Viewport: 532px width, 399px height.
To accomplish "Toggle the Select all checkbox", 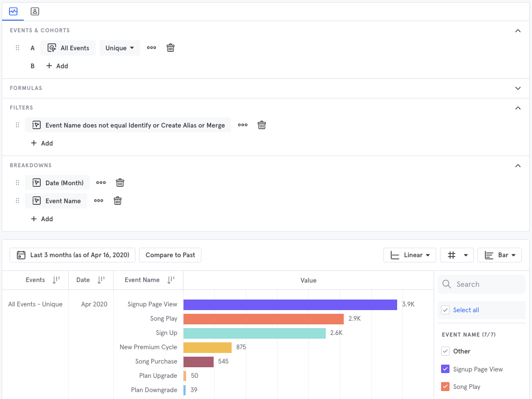I will (445, 310).
